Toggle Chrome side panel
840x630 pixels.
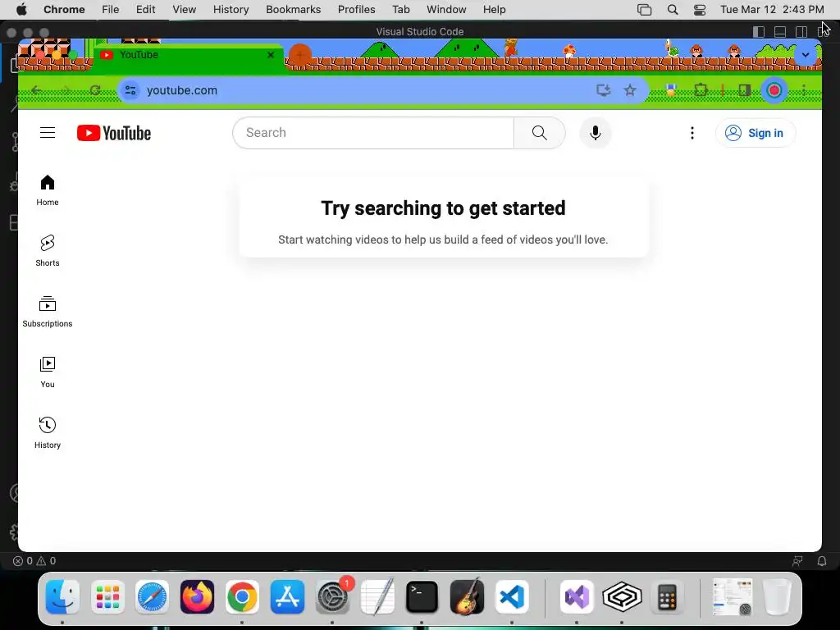745,90
